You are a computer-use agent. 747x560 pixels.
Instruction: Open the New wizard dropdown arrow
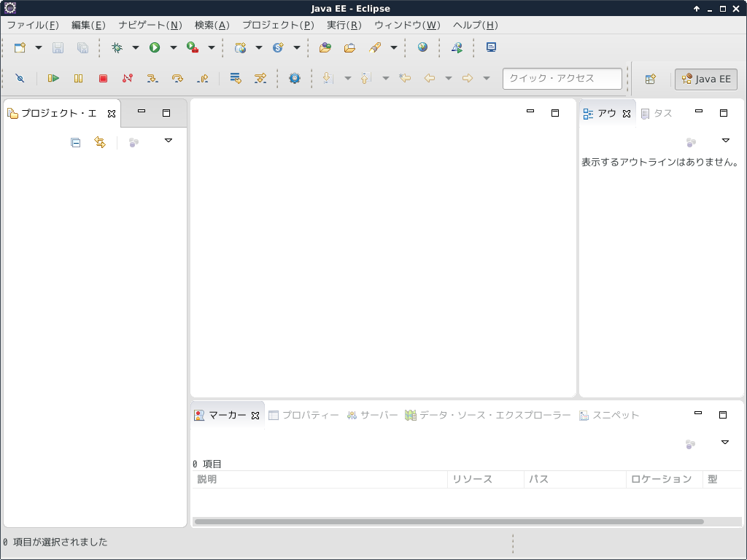tap(39, 47)
